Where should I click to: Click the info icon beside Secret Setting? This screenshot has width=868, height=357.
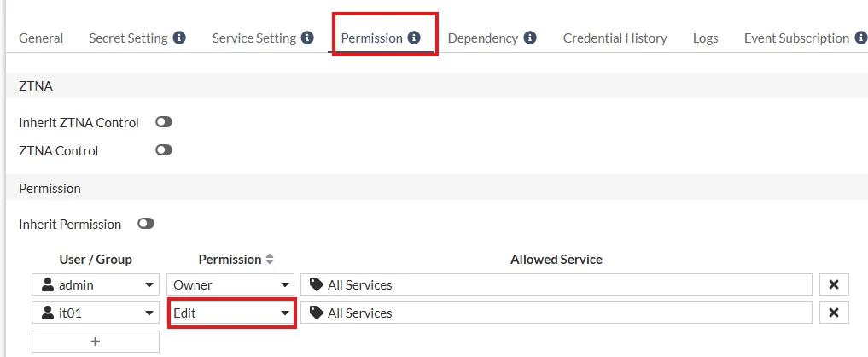pyautogui.click(x=178, y=38)
